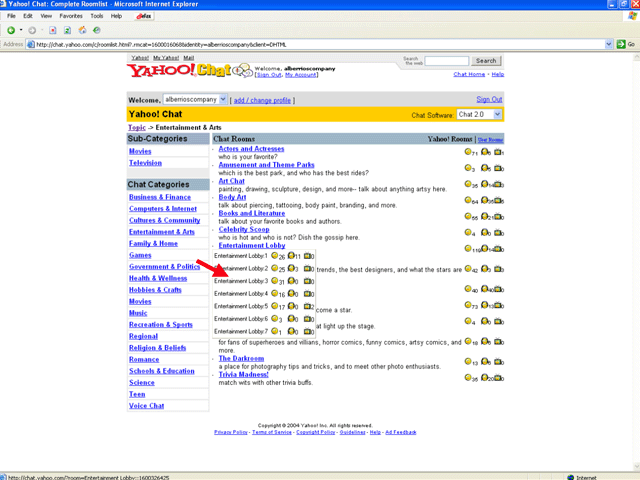Click the smiley users icon for Entertainment Lobby:3
This screenshot has height=480, width=640.
(x=274, y=281)
